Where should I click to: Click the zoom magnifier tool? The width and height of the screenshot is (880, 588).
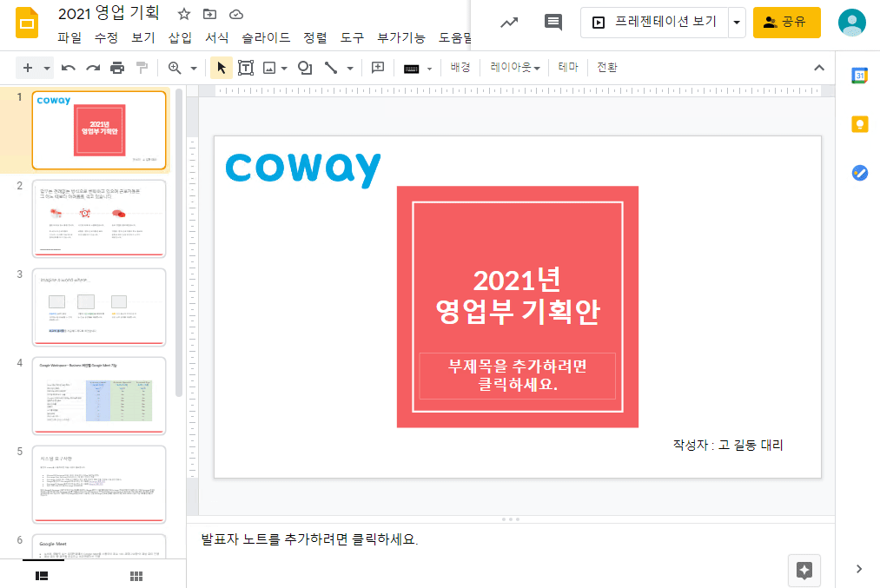coord(175,68)
